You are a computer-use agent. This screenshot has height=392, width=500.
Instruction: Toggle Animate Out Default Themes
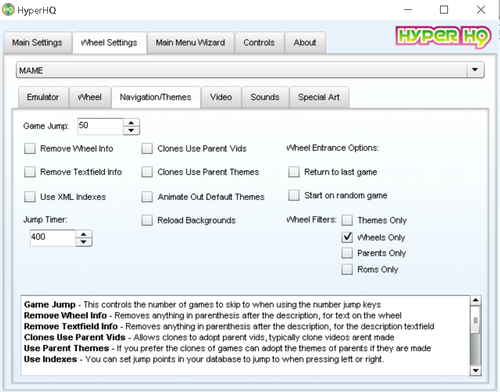pos(147,197)
